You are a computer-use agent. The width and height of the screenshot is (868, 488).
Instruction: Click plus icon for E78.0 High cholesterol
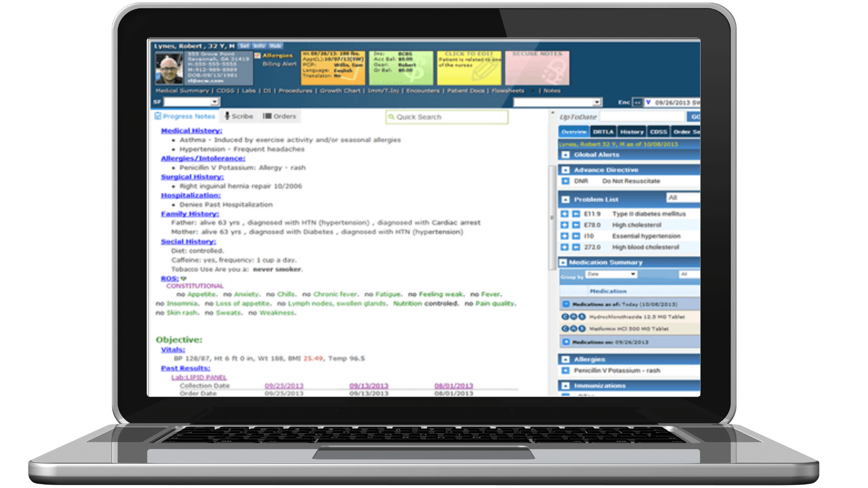click(x=565, y=225)
